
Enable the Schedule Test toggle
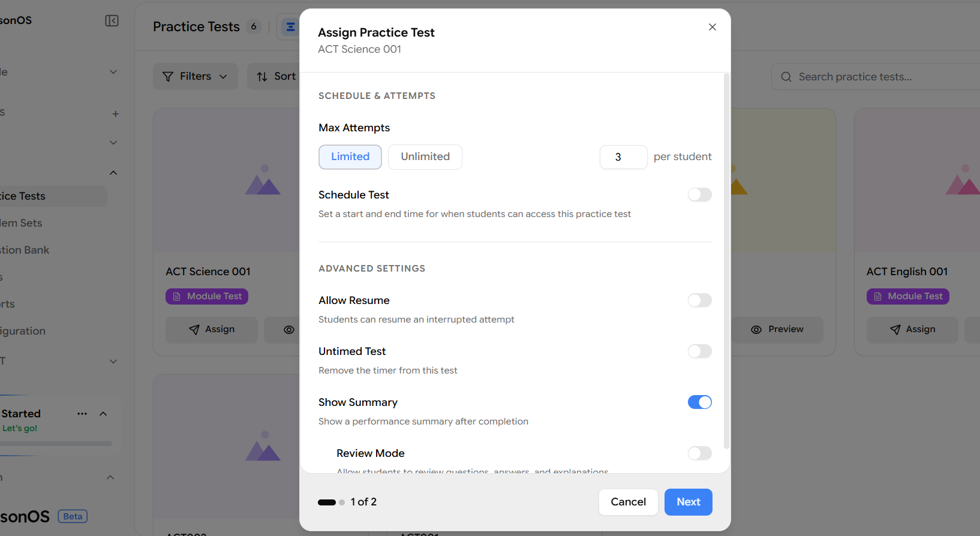pyautogui.click(x=699, y=195)
